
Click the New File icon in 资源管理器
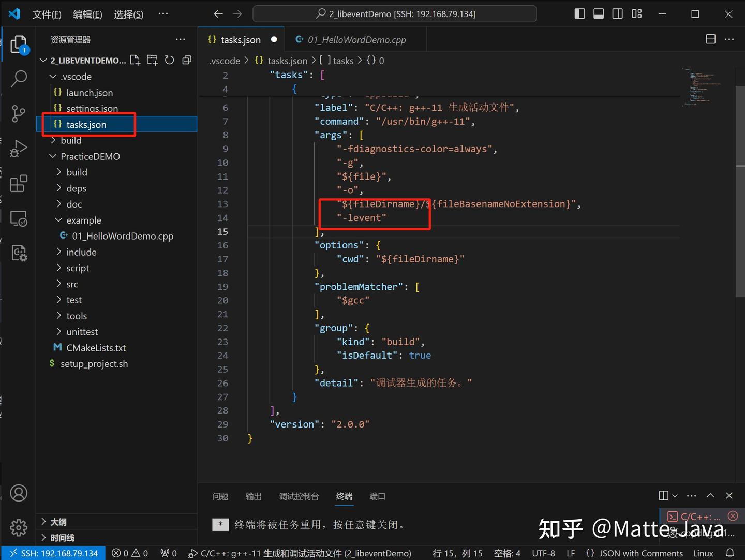pos(135,60)
